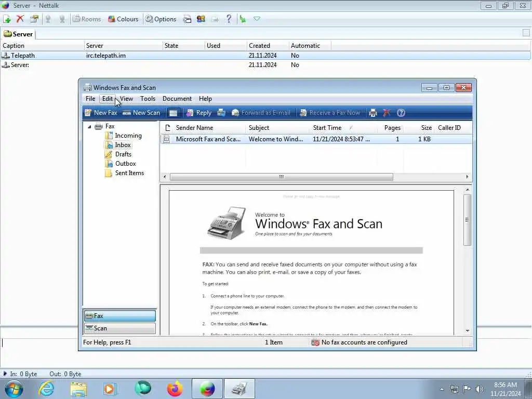
Task: Collapse the Fax tree node
Action: (x=89, y=127)
